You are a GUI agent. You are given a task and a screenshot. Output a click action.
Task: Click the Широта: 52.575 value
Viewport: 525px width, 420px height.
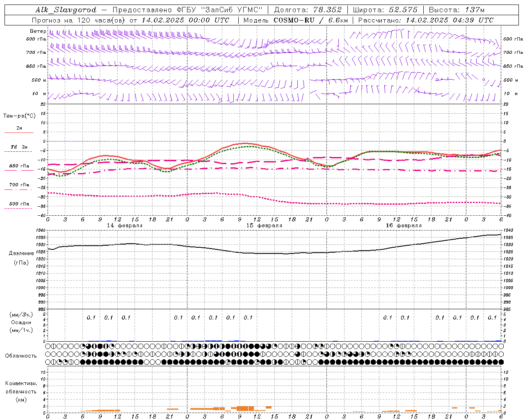(x=385, y=10)
